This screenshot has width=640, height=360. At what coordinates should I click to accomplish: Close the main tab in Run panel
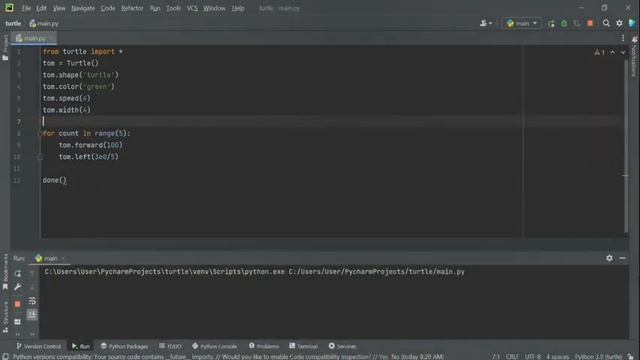(x=63, y=258)
